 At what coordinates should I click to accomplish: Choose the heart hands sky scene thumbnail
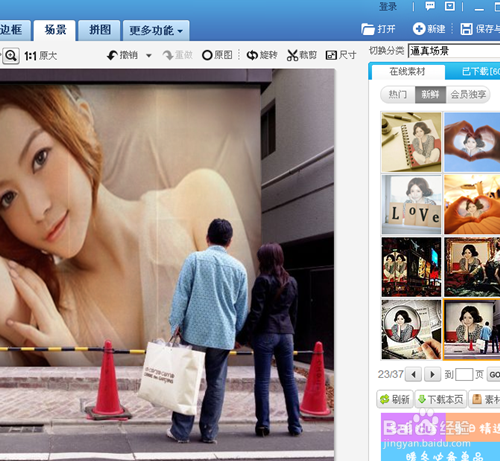coord(472,142)
